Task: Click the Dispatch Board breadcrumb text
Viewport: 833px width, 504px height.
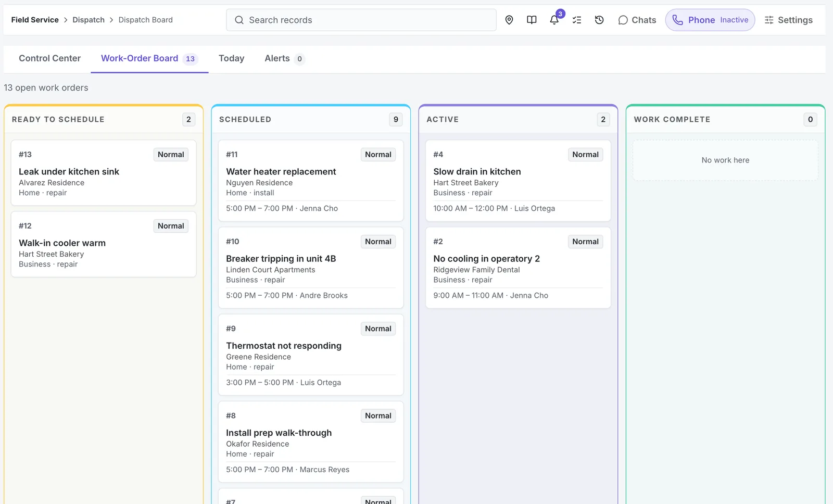Action: [x=145, y=20]
